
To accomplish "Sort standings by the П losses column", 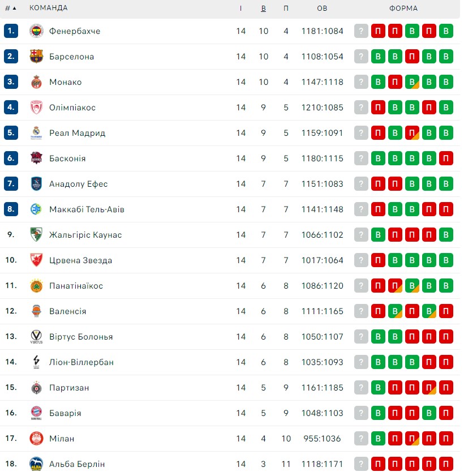I will tap(286, 8).
